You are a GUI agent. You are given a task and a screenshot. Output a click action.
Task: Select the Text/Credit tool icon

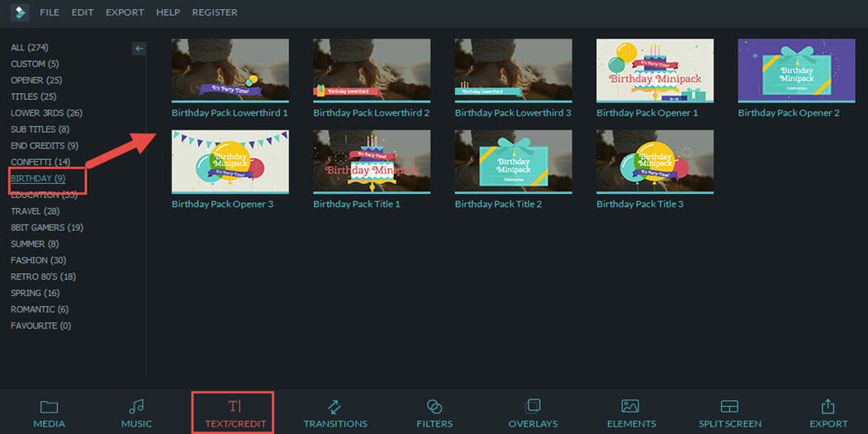click(235, 406)
